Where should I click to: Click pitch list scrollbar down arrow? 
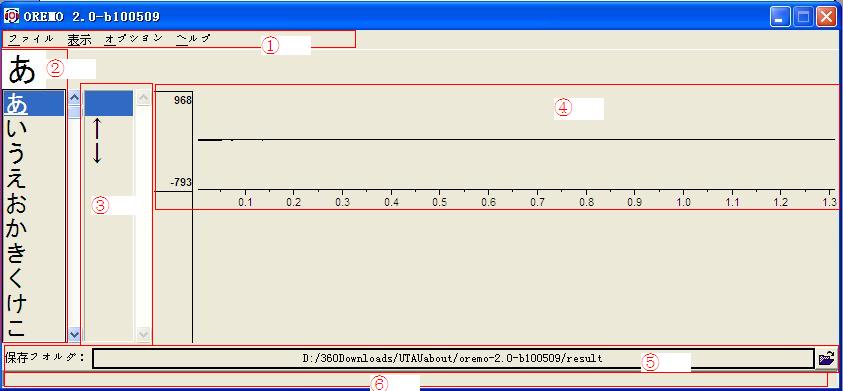[144, 334]
